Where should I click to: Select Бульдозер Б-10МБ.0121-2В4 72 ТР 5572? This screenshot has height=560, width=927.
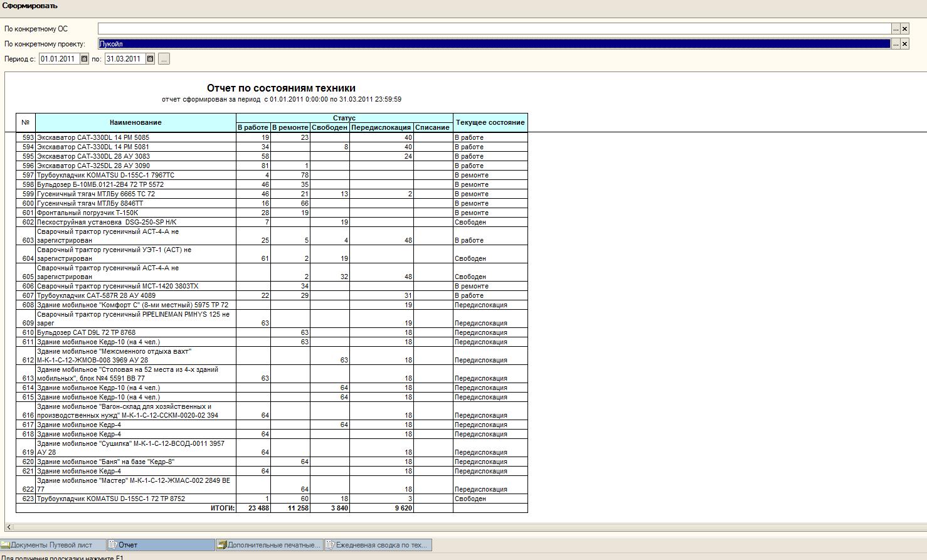272,184
